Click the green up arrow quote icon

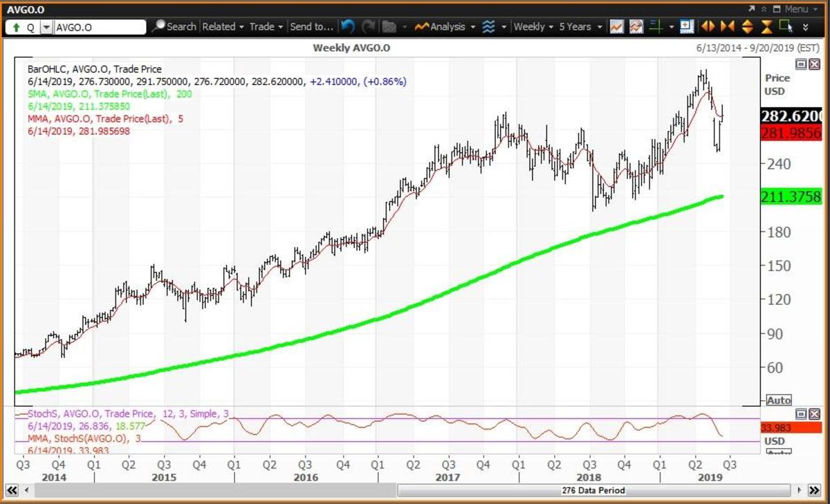[x=15, y=27]
